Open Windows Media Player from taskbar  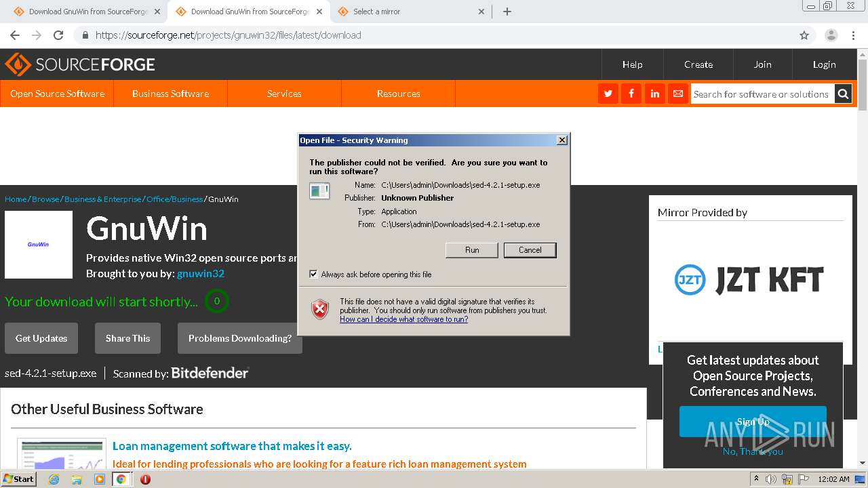click(x=100, y=479)
